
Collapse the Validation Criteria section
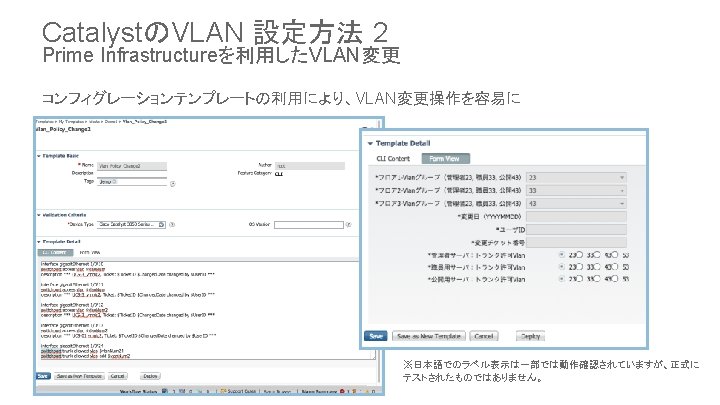39,215
